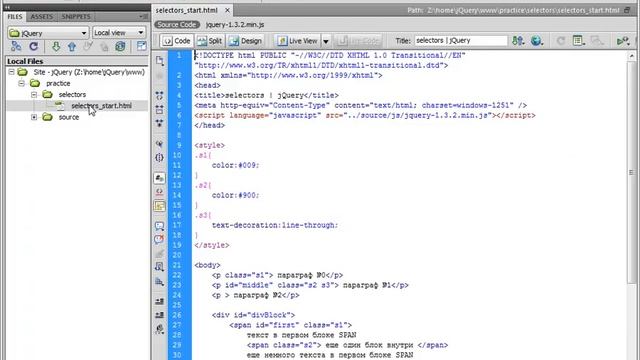Restore down the document window
640x360 pixels.
(628, 10)
